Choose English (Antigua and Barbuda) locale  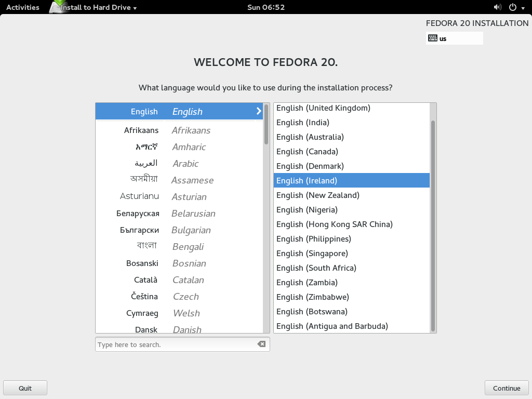click(x=352, y=326)
